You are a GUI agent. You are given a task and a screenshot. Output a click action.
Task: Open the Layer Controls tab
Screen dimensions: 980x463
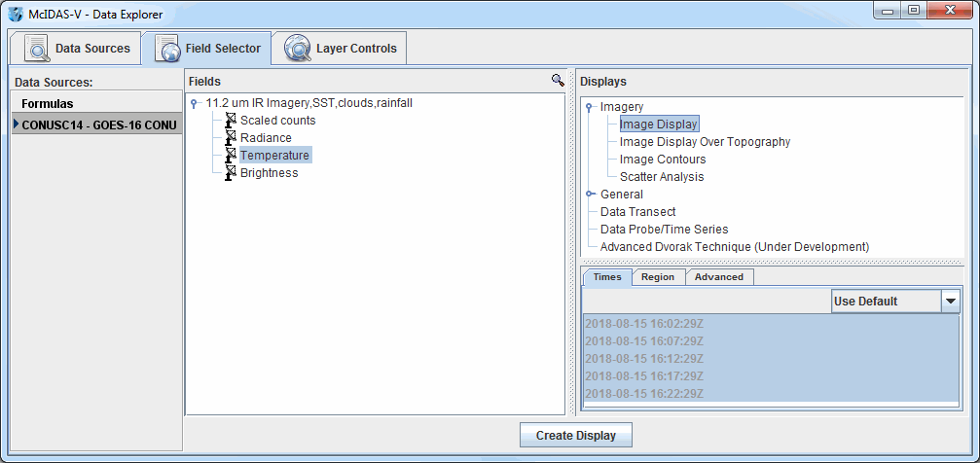[339, 48]
